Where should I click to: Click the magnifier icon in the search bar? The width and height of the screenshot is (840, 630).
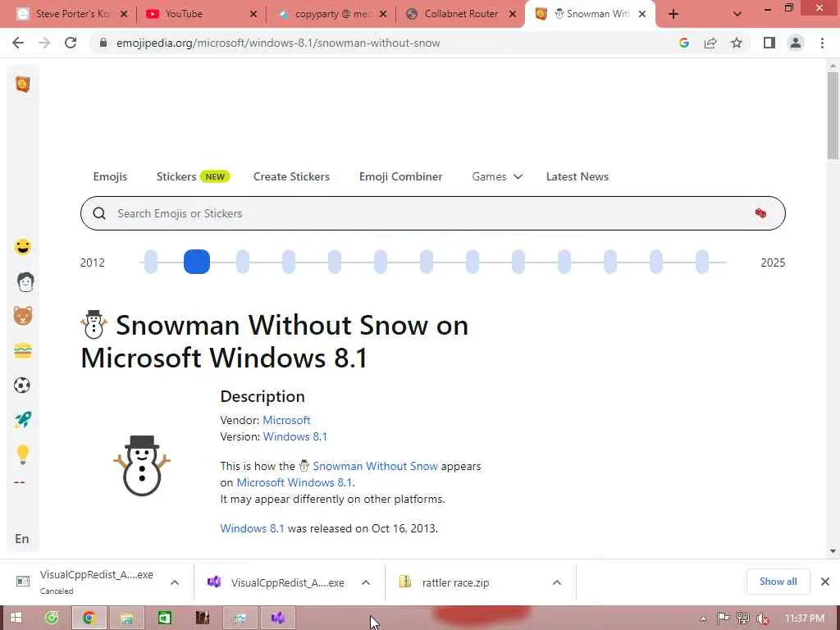point(99,213)
